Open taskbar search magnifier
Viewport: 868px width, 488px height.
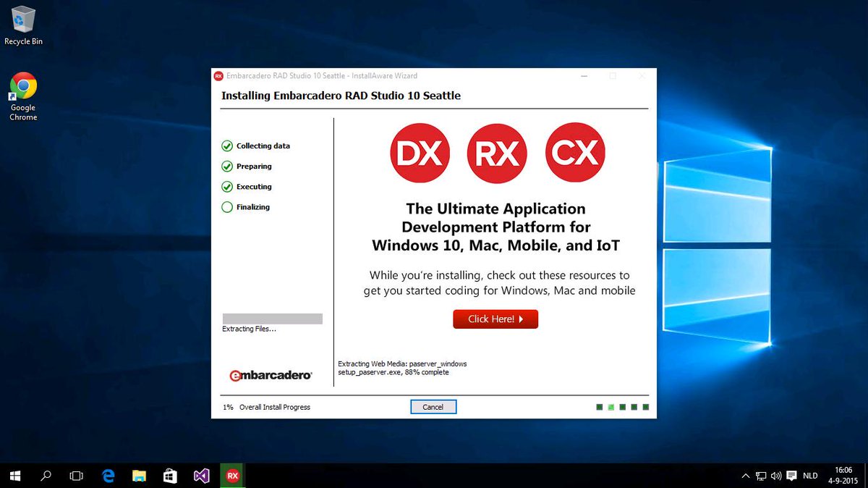coord(46,476)
